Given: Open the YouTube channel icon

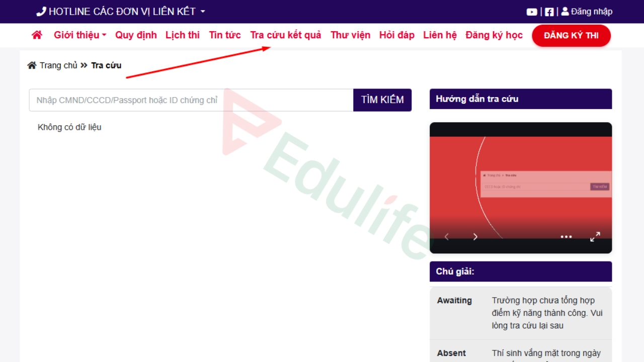Looking at the screenshot, I should coord(532,12).
